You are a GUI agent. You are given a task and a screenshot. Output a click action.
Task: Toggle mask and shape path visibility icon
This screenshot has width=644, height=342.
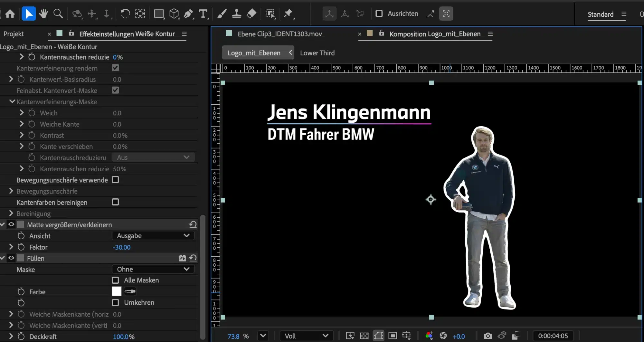[378, 336]
